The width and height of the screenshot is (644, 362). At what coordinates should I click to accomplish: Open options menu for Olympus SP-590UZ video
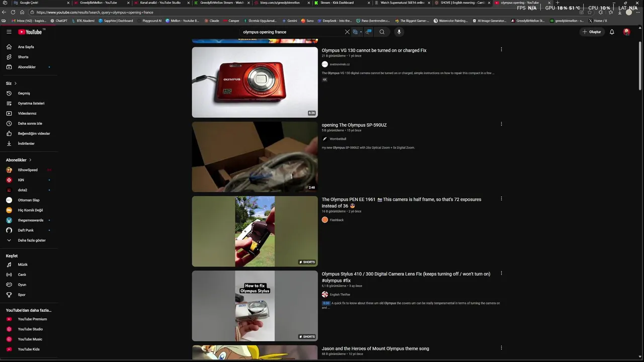tap(501, 124)
